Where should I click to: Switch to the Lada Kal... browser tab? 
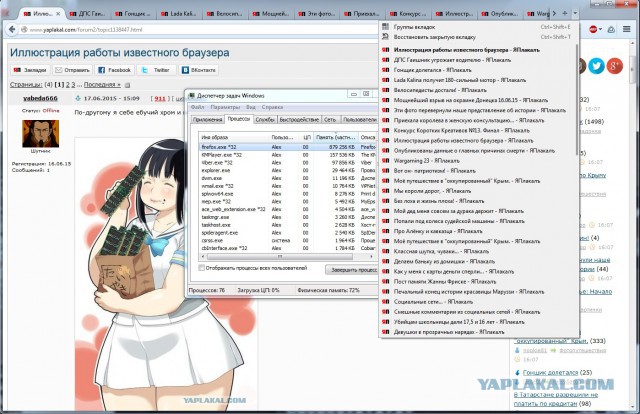(179, 13)
